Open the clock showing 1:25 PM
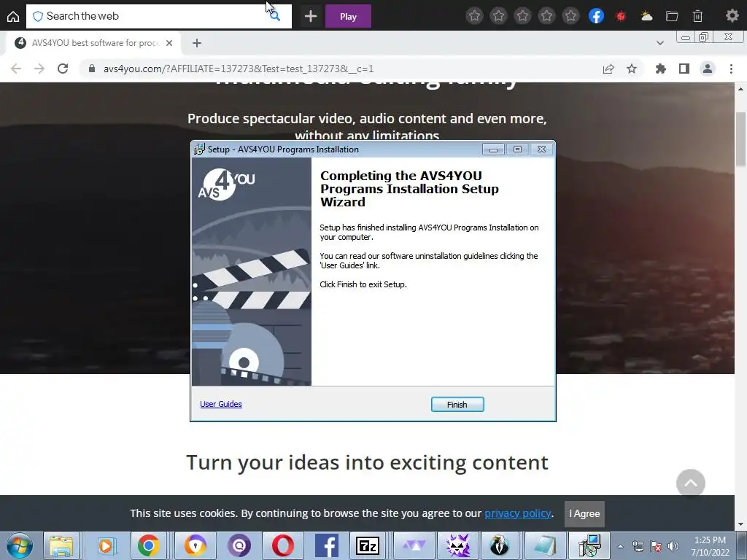The width and height of the screenshot is (747, 560). point(710,546)
